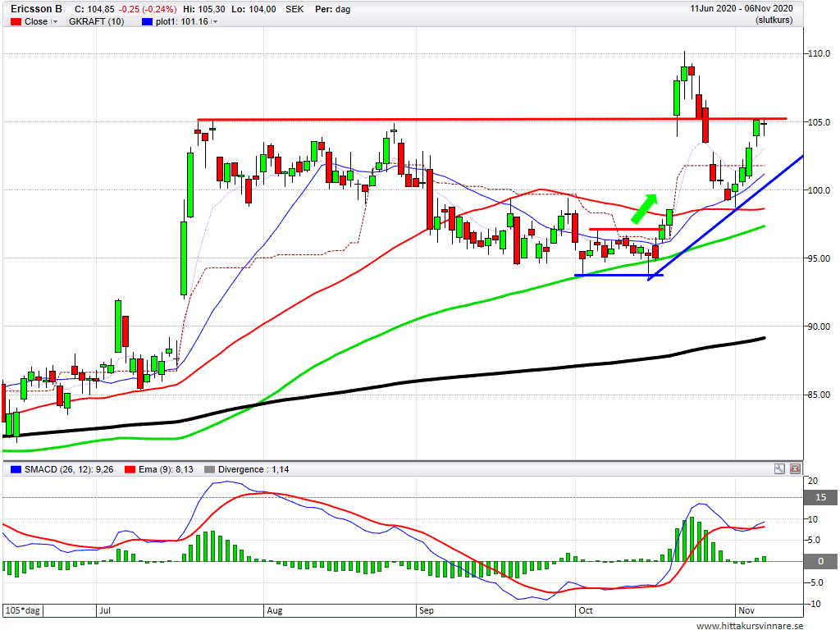Image resolution: width=840 pixels, height=630 pixels.
Task: Expand the Close series dropdown arrow
Action: [x=54, y=21]
